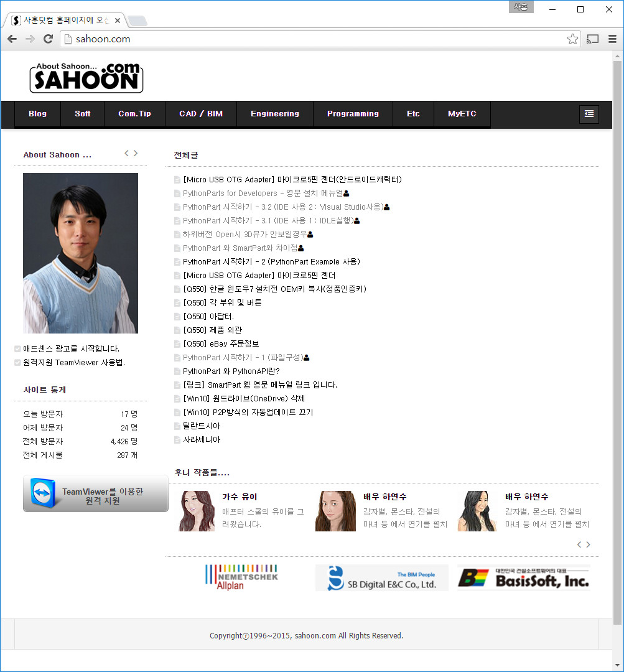Image resolution: width=624 pixels, height=672 pixels.
Task: Open the Chrome hamburger menu
Action: coord(612,39)
